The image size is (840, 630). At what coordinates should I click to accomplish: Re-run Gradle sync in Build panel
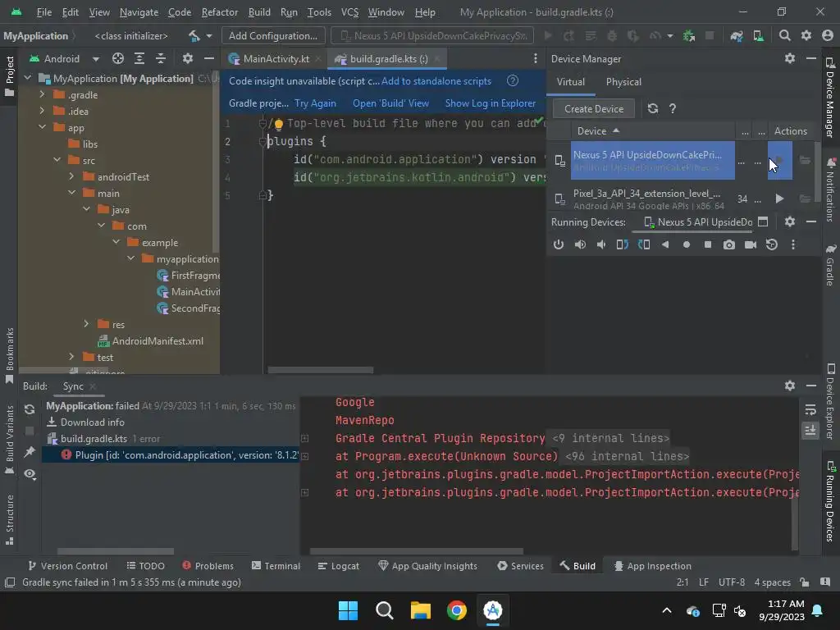(30, 409)
